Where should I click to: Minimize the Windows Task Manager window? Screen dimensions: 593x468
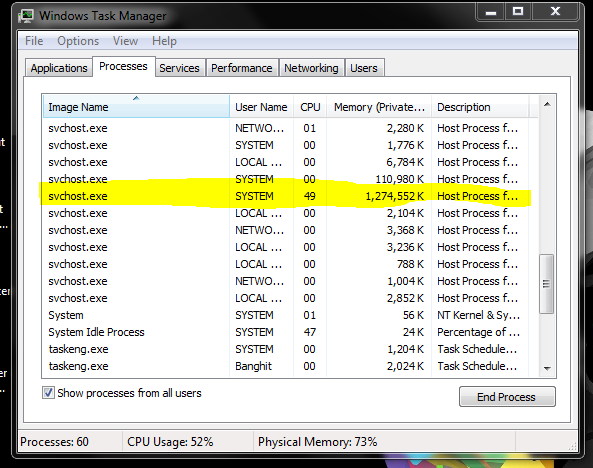491,12
